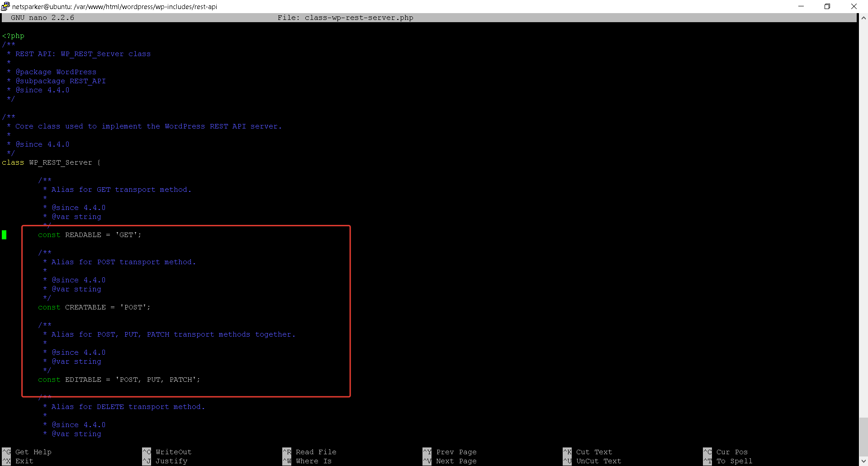Screen dimensions: 868x466
Task: Place cursor on const READABLE line
Action: (x=90, y=235)
